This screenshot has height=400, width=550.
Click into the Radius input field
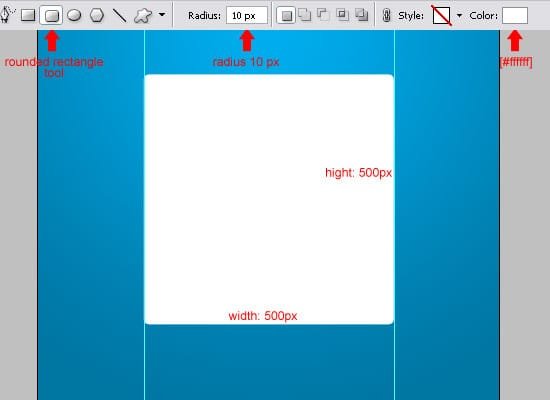coord(247,15)
